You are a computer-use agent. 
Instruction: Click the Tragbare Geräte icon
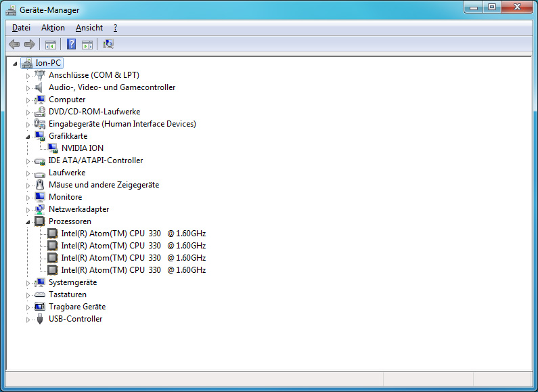tap(40, 307)
